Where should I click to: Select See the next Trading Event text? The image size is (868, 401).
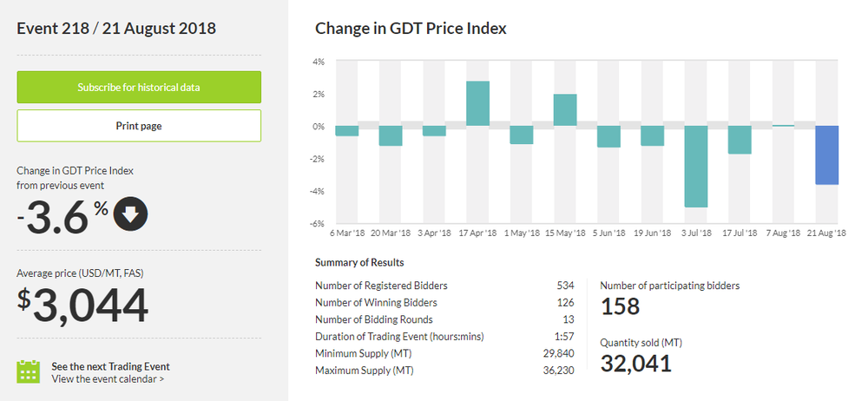110,365
